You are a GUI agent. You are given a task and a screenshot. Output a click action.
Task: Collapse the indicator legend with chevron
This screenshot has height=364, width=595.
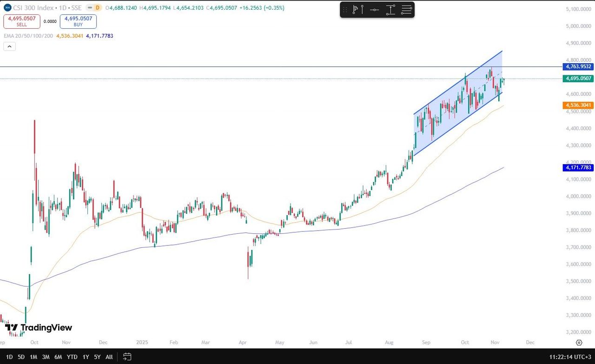tap(9, 46)
